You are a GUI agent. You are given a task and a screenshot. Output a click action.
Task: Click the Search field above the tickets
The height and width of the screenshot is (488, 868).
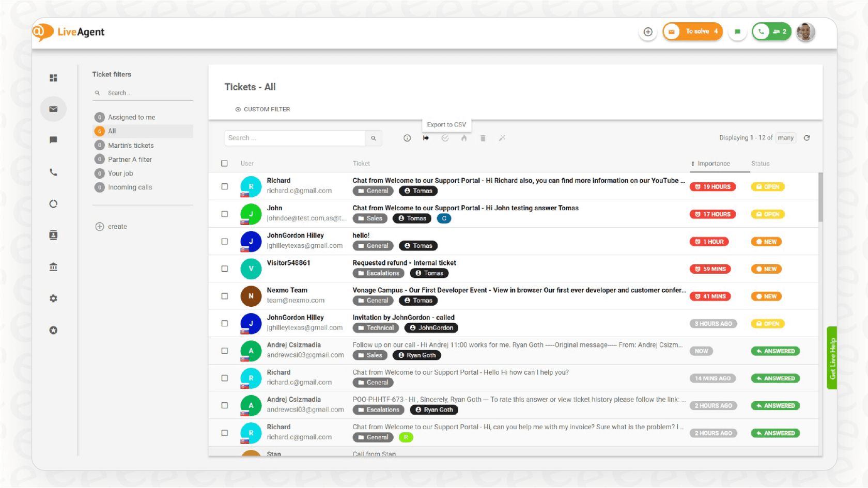pos(295,138)
